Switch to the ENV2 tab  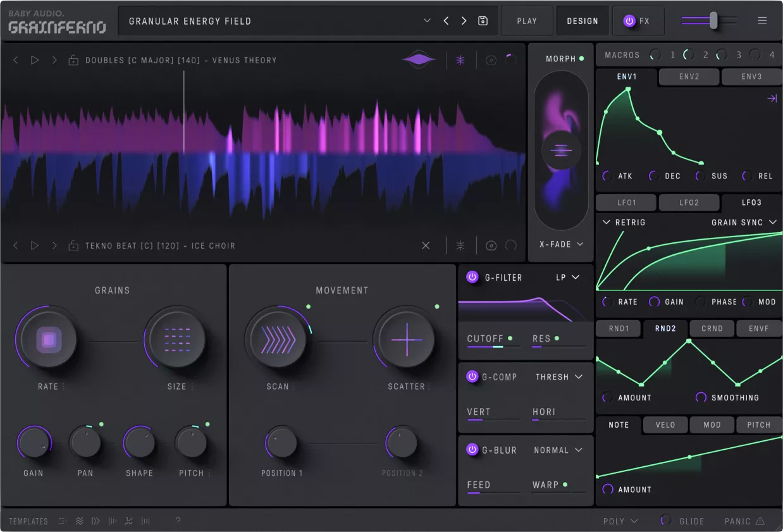point(688,77)
